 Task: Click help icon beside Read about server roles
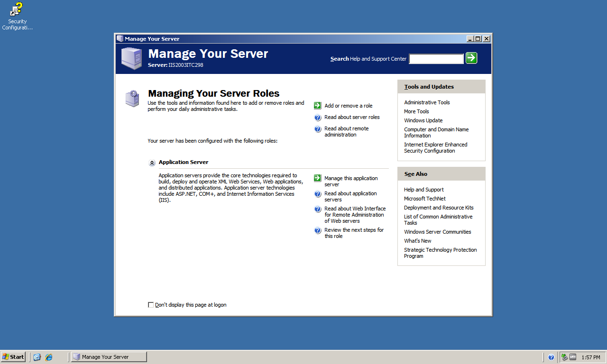click(x=318, y=118)
